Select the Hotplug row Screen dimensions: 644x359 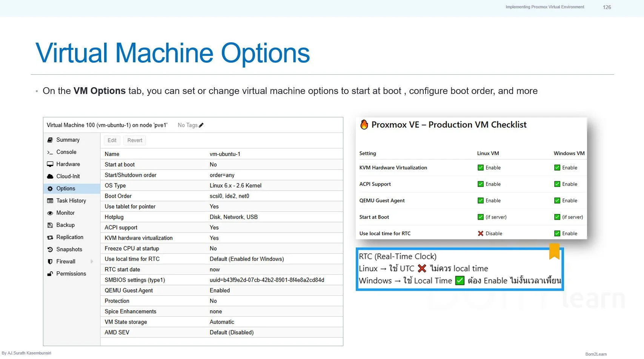[x=222, y=217]
